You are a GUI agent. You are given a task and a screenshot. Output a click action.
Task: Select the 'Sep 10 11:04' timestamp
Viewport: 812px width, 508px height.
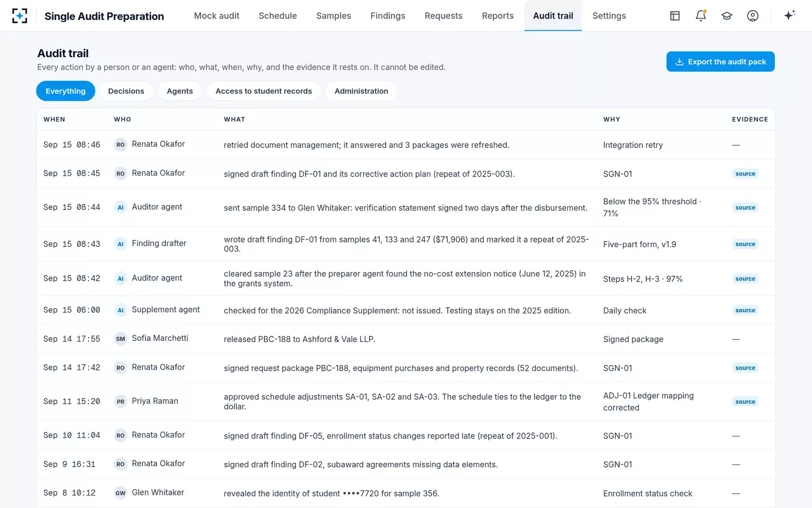click(72, 436)
